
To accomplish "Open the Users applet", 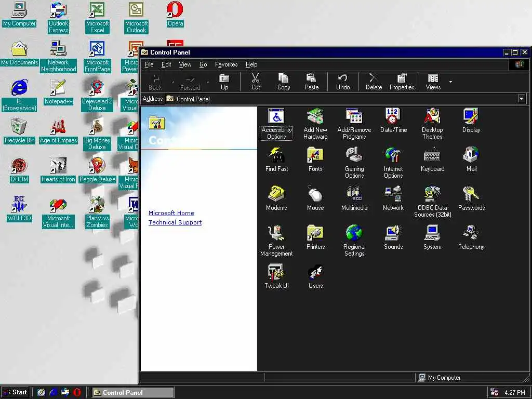I will (x=315, y=276).
